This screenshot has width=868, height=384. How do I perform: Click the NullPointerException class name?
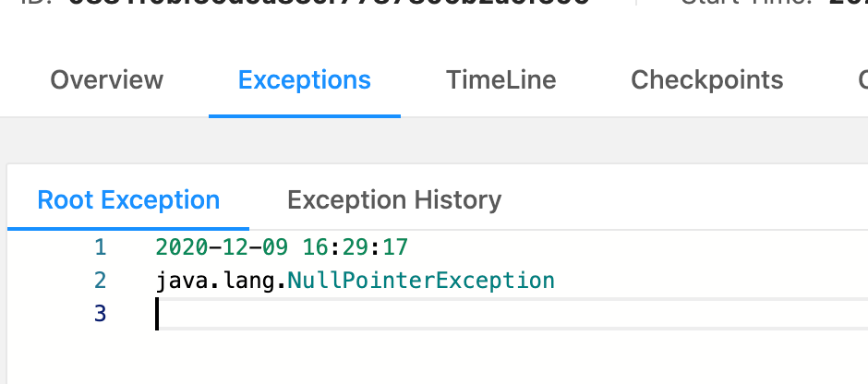click(421, 280)
